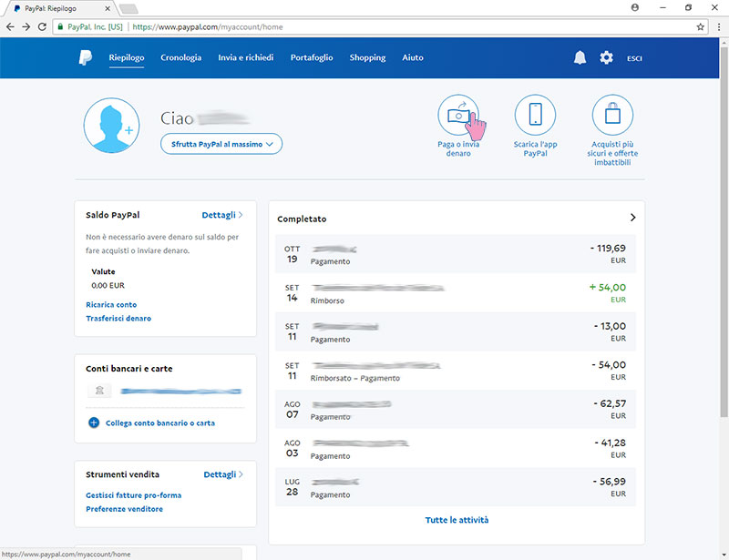Screen dimensions: 729x560
Task: Click Trasferisci denaro link
Action: pyautogui.click(x=118, y=319)
